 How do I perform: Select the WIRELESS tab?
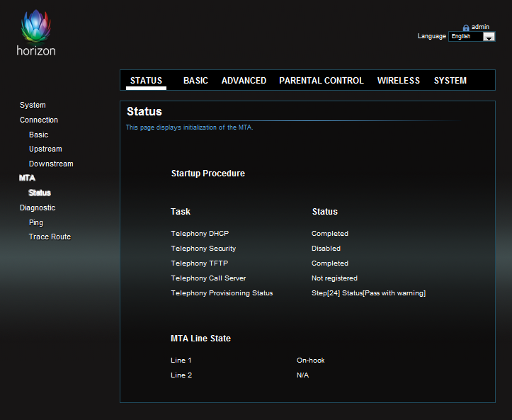[x=399, y=81]
